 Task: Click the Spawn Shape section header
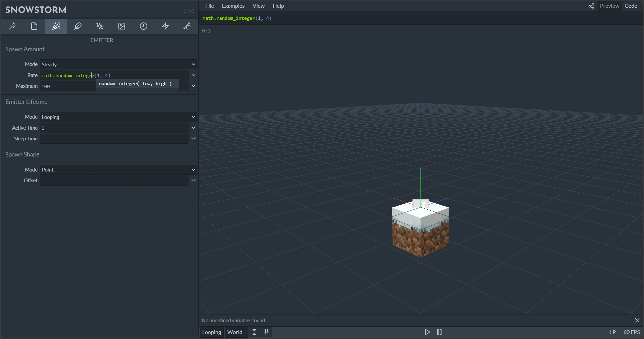click(22, 154)
